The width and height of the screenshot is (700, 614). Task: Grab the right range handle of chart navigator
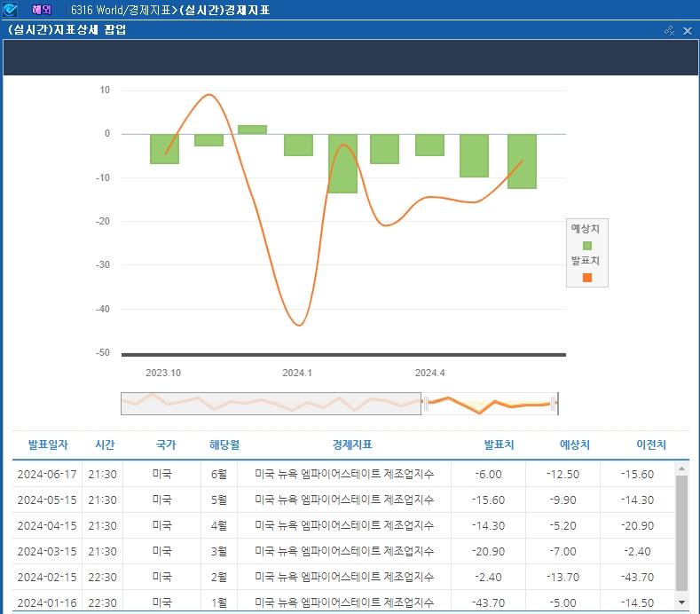pyautogui.click(x=554, y=404)
